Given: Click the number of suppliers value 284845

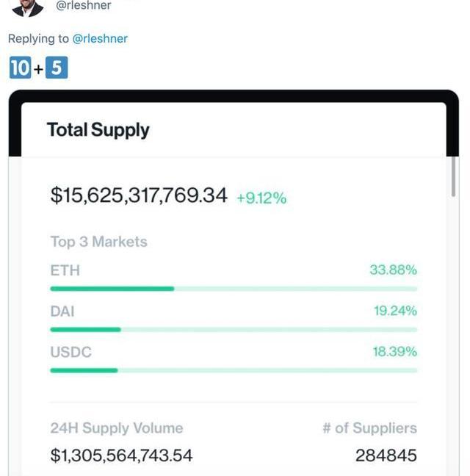Looking at the screenshot, I should [386, 455].
